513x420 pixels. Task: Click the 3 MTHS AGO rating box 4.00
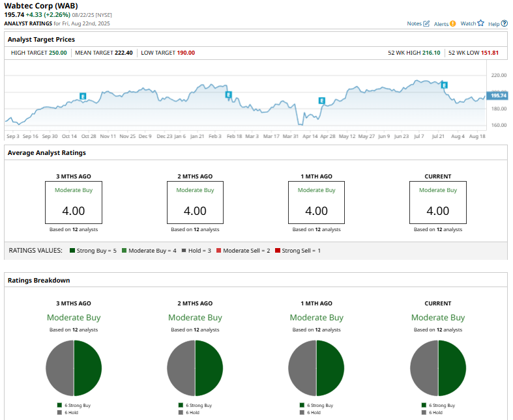pos(74,203)
